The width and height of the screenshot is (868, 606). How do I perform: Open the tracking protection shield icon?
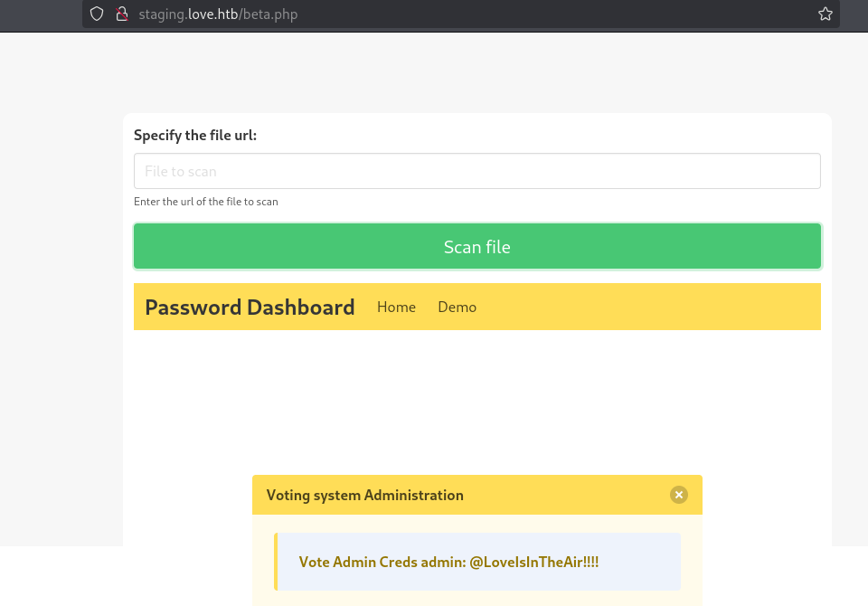tap(97, 14)
